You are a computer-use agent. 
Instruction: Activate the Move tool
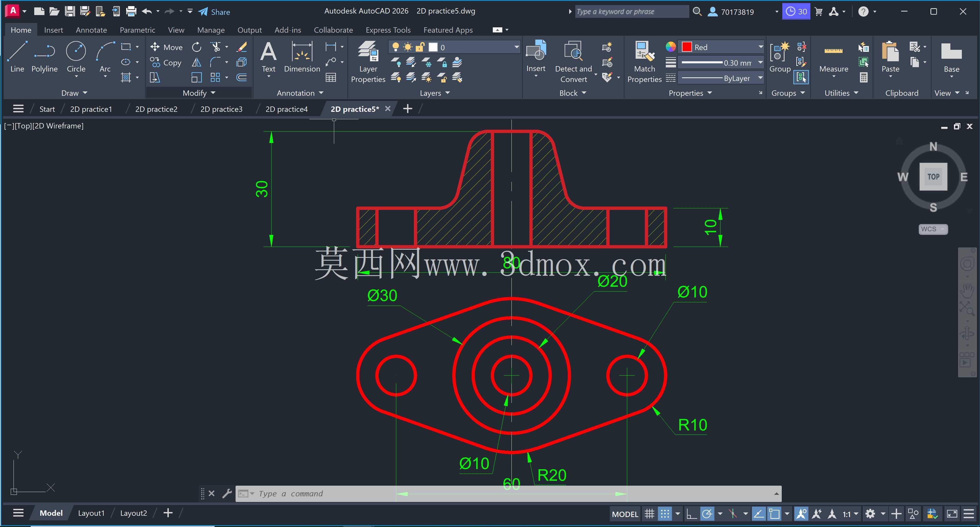click(167, 47)
